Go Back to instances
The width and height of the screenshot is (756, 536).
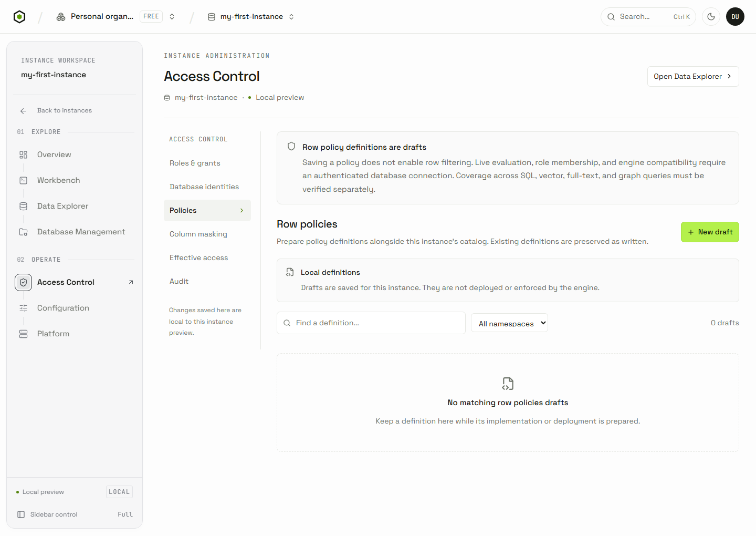65,110
